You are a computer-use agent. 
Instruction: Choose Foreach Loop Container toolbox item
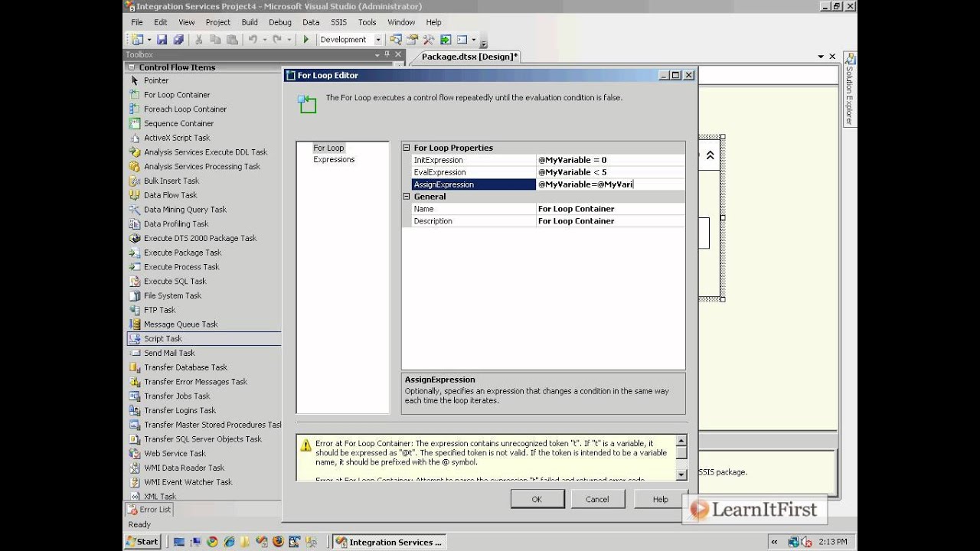tap(185, 109)
